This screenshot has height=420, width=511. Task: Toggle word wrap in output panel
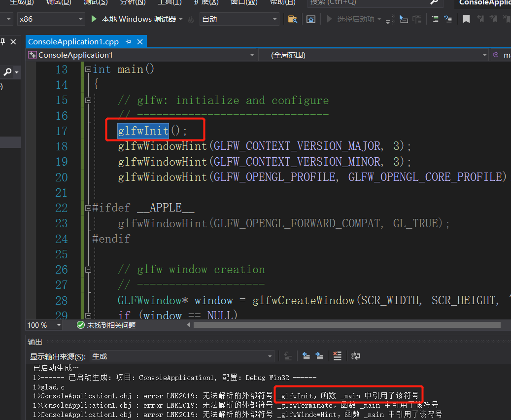click(356, 356)
